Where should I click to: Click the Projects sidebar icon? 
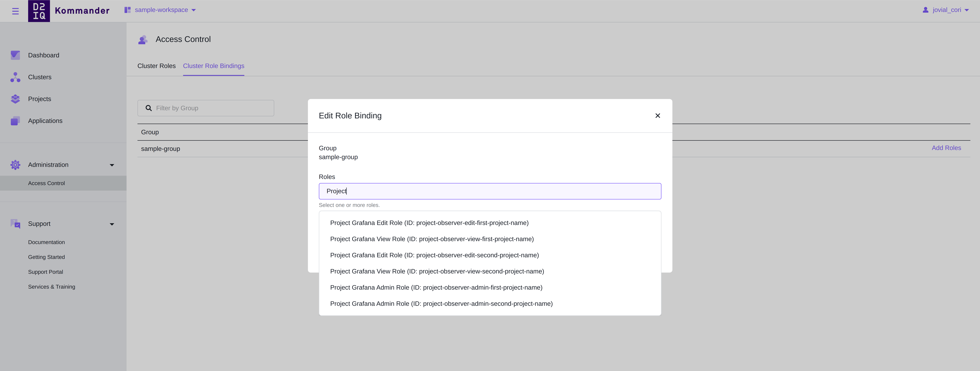(x=15, y=99)
